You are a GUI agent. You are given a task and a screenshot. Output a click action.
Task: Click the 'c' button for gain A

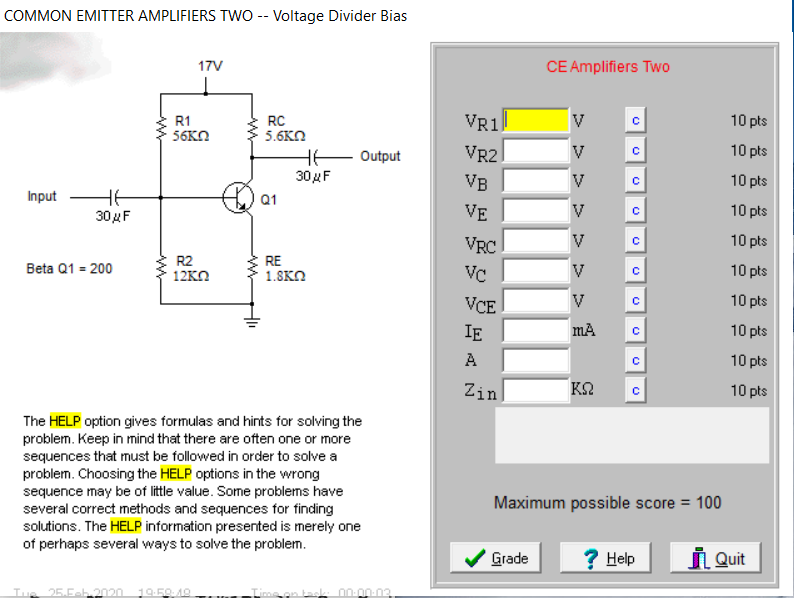coord(636,361)
